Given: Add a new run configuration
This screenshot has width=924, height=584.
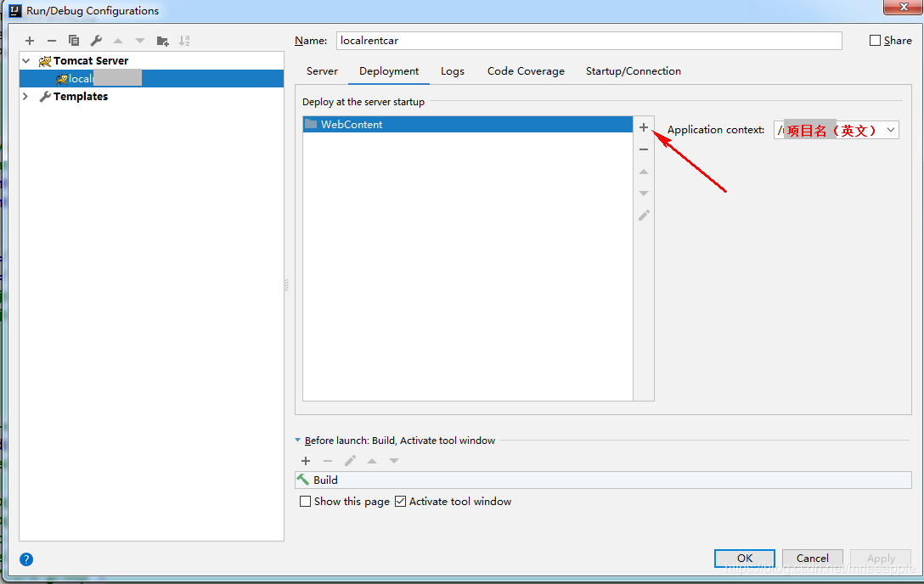Looking at the screenshot, I should (x=30, y=41).
